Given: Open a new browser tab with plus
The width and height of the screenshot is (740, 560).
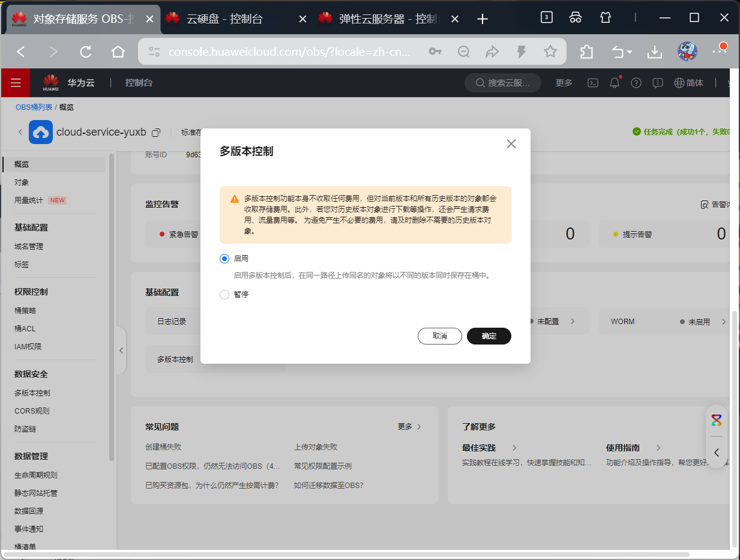Looking at the screenshot, I should (482, 19).
